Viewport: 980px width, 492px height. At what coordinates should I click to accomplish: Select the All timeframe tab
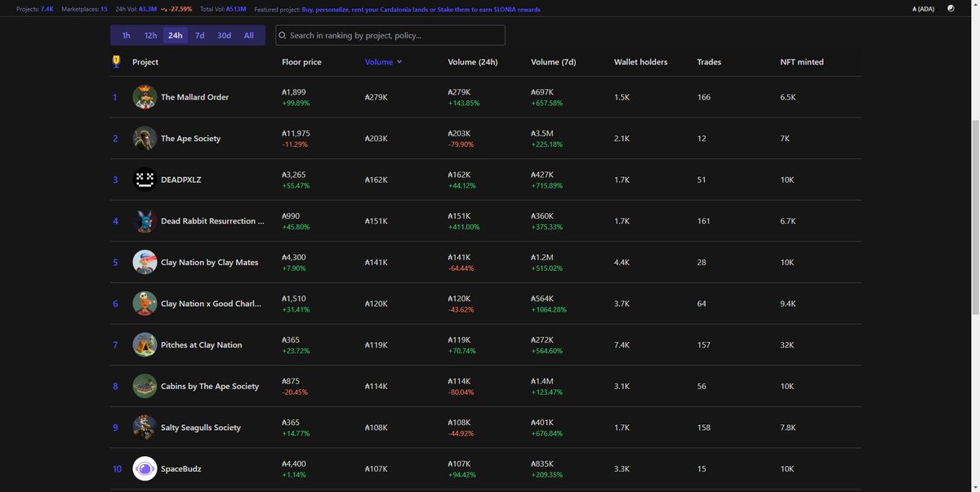click(249, 35)
